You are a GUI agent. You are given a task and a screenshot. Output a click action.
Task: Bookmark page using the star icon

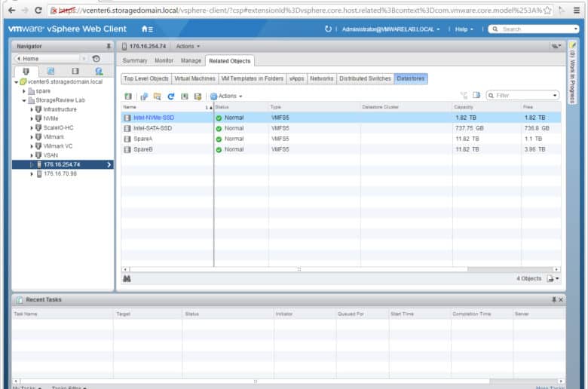pyautogui.click(x=547, y=10)
